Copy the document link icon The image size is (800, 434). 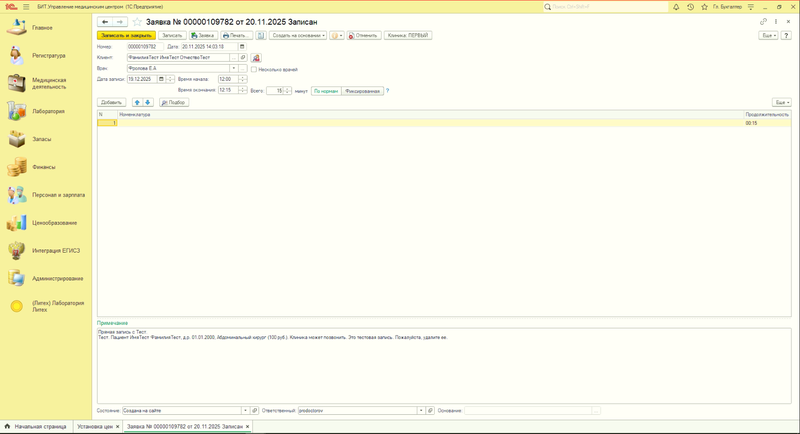764,21
